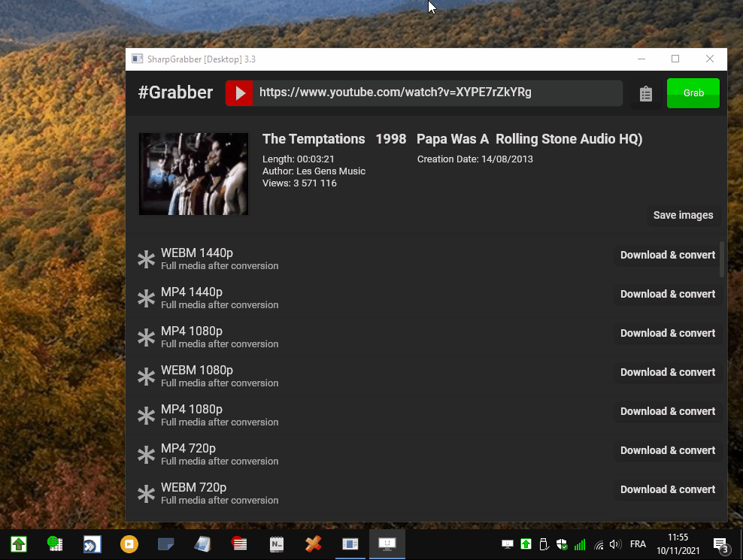Open the notification center with 3 alerts
The image size is (743, 560).
(721, 545)
